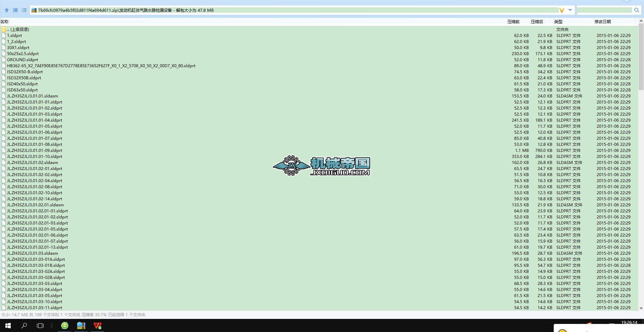Image resolution: width=644 pixels, height=332 pixels.
Task: Click the 1.1 MB size of JLZH3SZJLJ3.01.01-09.sldprt
Action: point(522,151)
